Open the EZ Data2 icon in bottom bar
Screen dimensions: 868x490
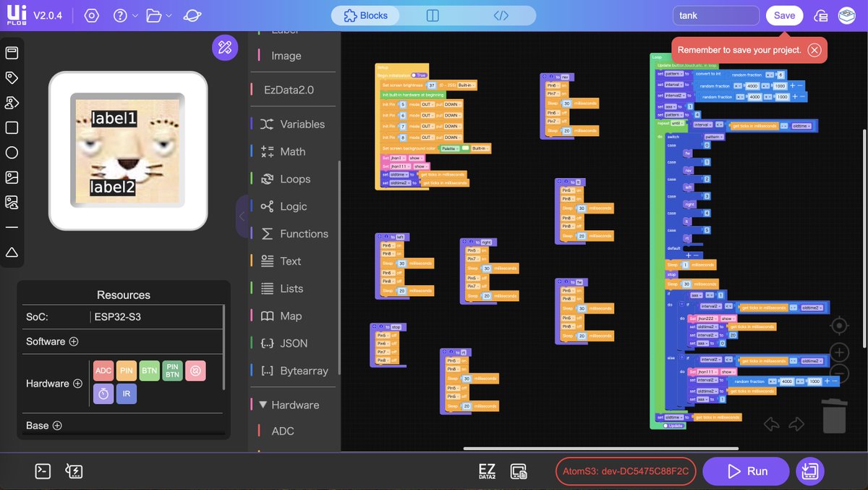point(488,471)
